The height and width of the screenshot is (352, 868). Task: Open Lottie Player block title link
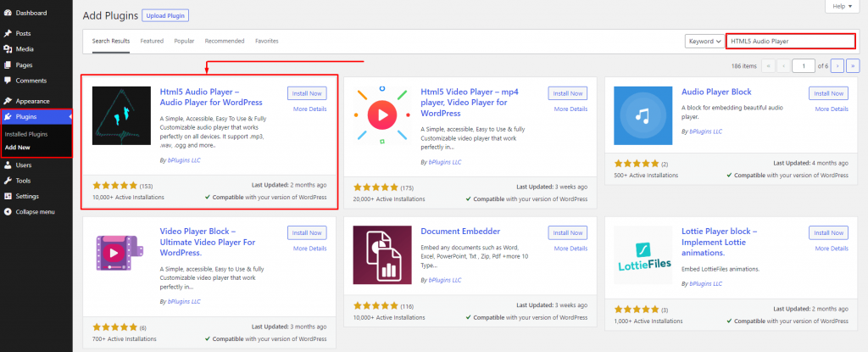(720, 243)
